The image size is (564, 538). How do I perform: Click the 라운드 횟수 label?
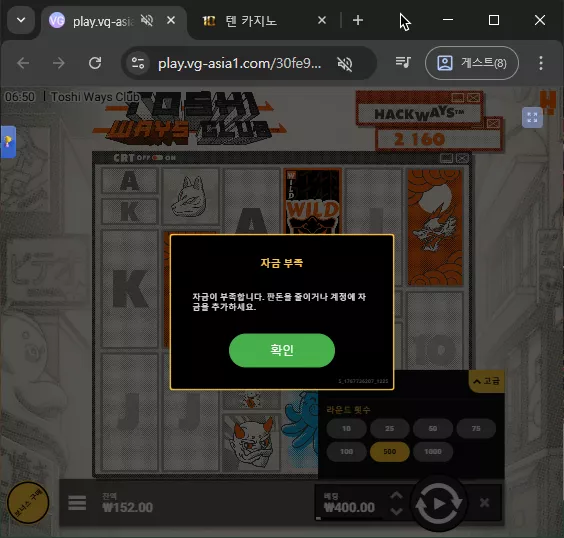coord(348,410)
